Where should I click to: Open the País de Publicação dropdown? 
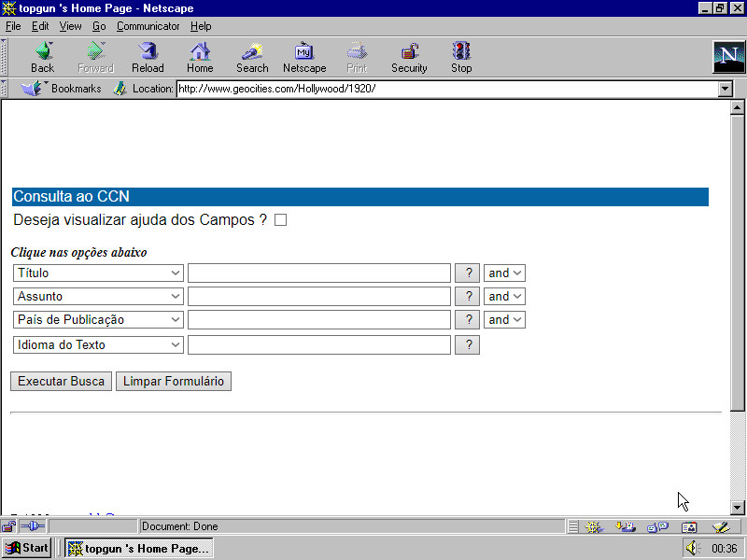tap(98, 319)
